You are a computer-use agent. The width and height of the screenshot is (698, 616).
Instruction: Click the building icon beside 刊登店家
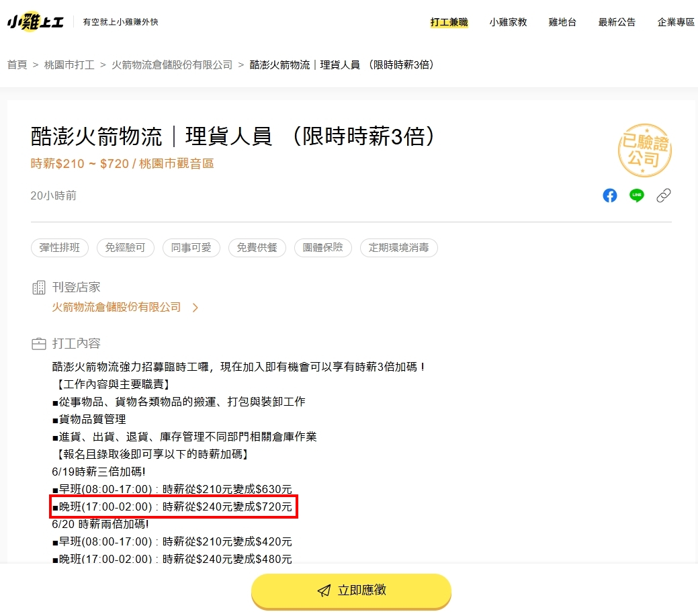(39, 288)
